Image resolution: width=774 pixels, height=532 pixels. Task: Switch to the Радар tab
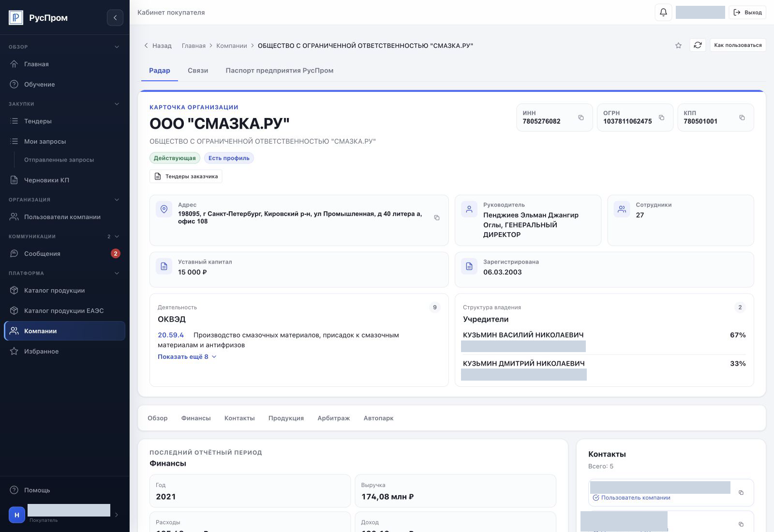click(x=160, y=70)
